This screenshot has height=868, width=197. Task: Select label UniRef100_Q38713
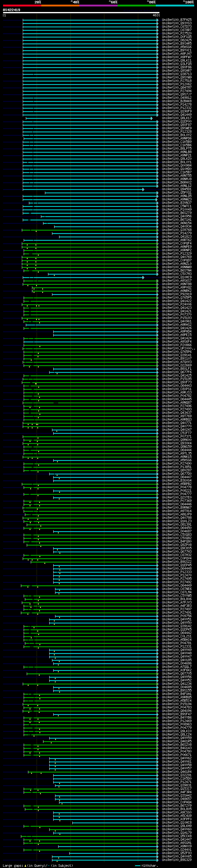point(176,74)
